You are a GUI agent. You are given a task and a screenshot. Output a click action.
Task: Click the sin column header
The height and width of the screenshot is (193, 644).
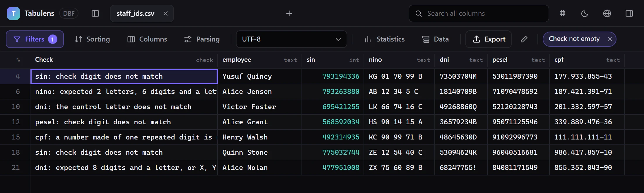(x=333, y=60)
